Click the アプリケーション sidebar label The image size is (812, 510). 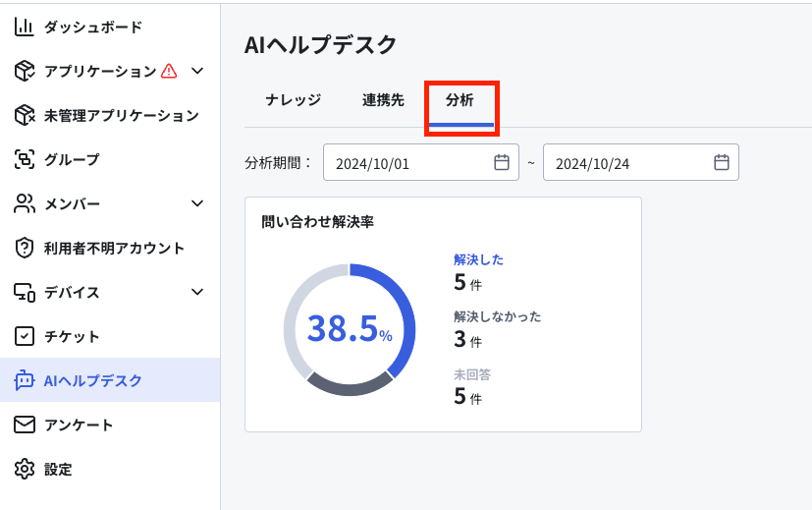click(x=100, y=71)
